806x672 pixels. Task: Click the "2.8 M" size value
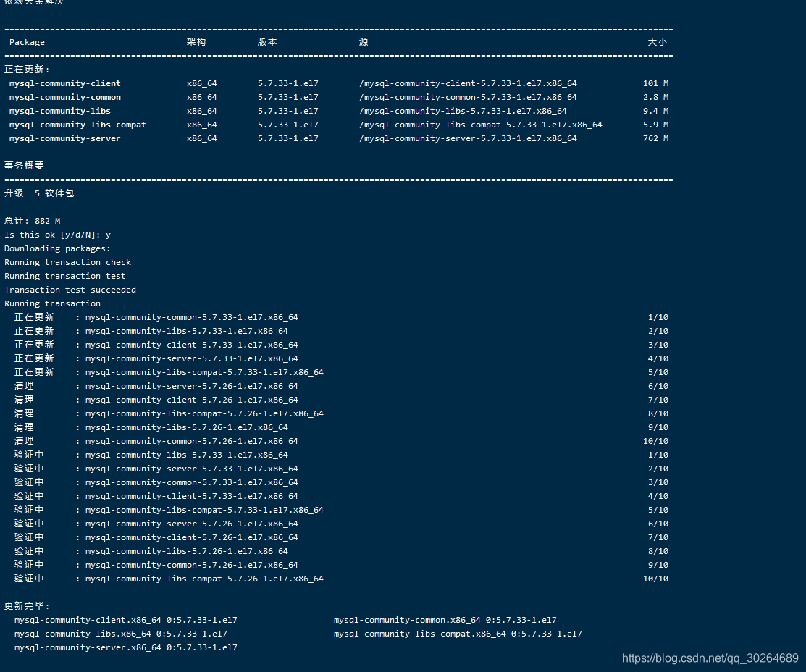coord(655,97)
